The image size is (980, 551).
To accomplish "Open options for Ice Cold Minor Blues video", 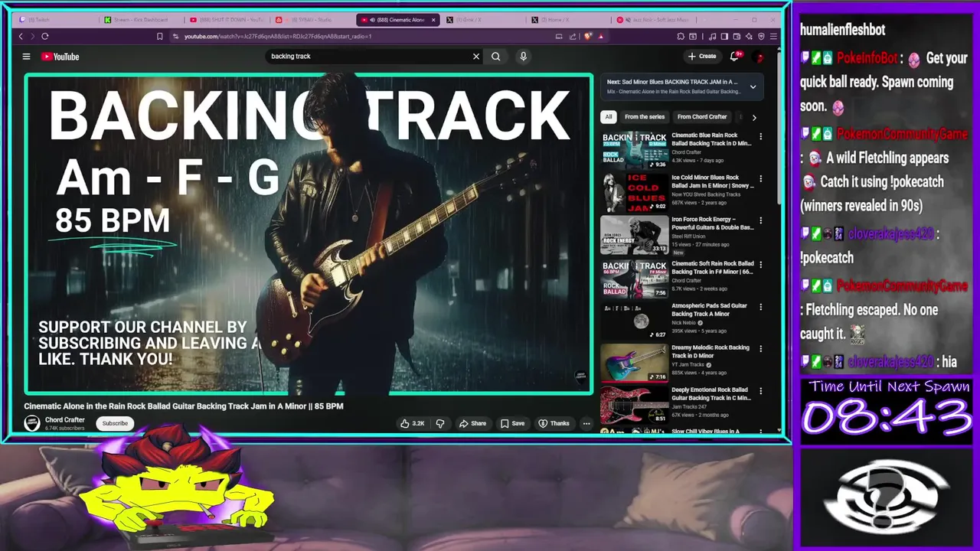I will [760, 178].
